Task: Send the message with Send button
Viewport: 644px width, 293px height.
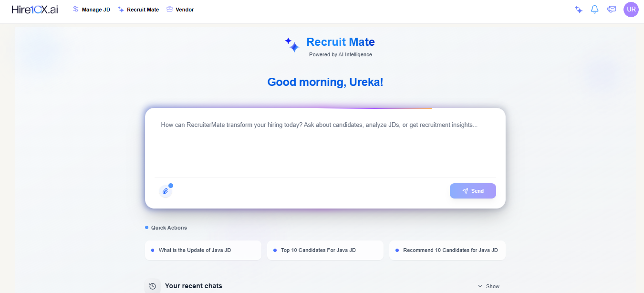Action: (x=473, y=191)
